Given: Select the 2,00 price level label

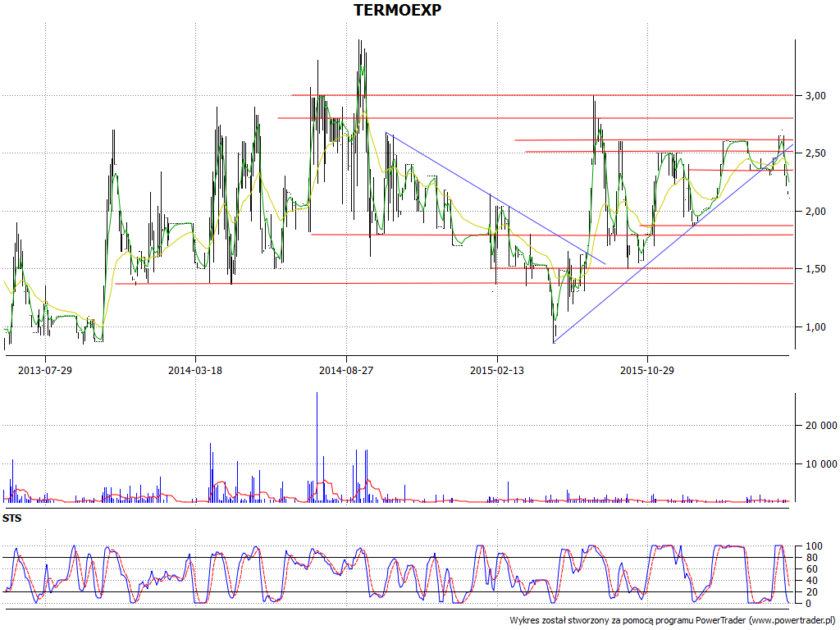Looking at the screenshot, I should (815, 212).
